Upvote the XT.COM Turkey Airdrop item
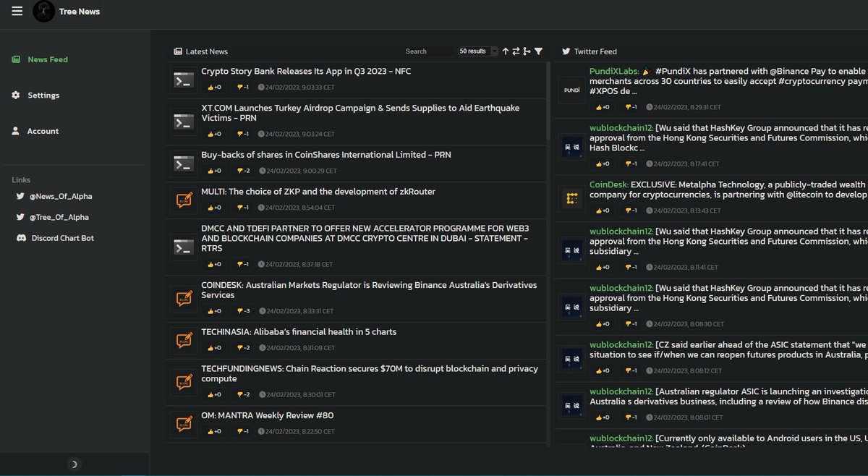Viewport: 868px width, 476px height. 214,134
